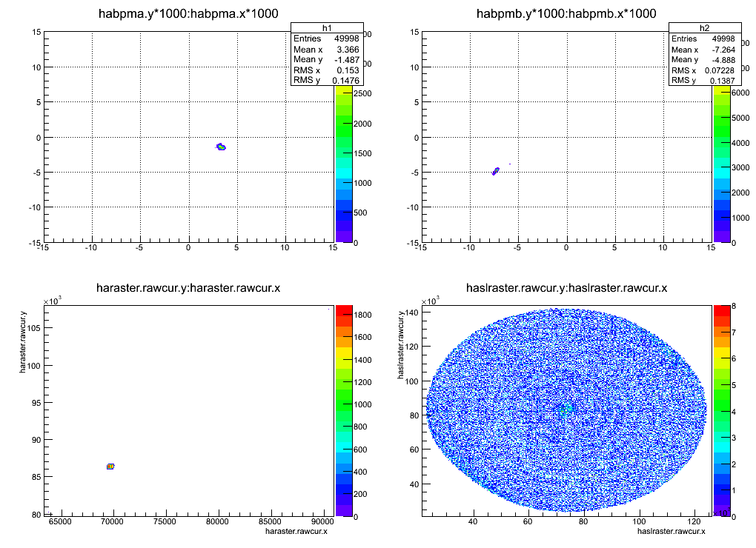Click the 70000 tick label on haraster x axis
This screenshot has height=548, width=756.
point(113,521)
